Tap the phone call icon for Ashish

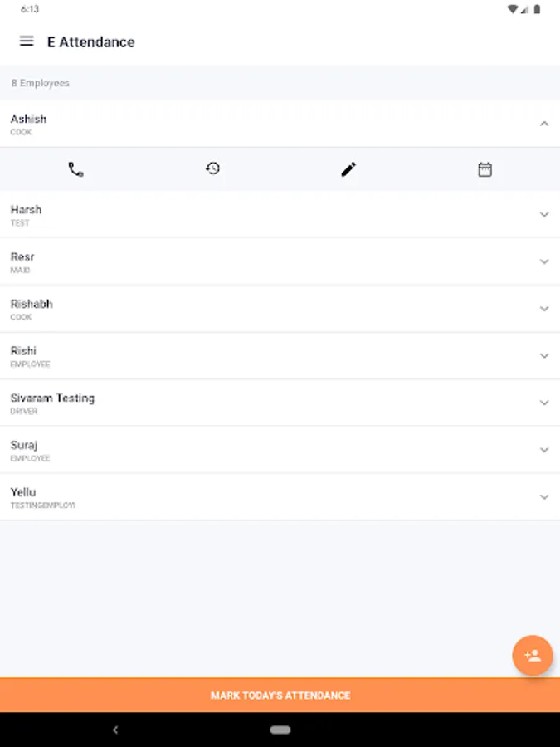click(x=75, y=169)
